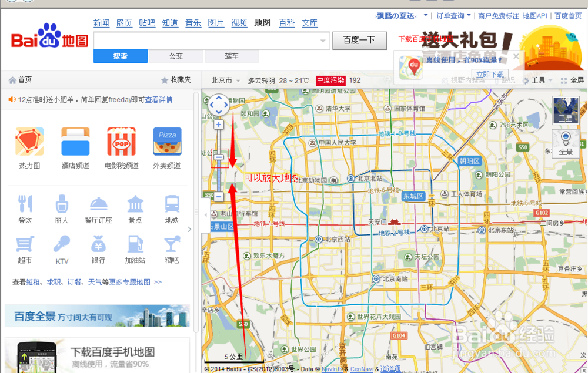Image resolution: width=588 pixels, height=373 pixels.
Task: Open the user account dropdown arrow
Action: point(426,15)
